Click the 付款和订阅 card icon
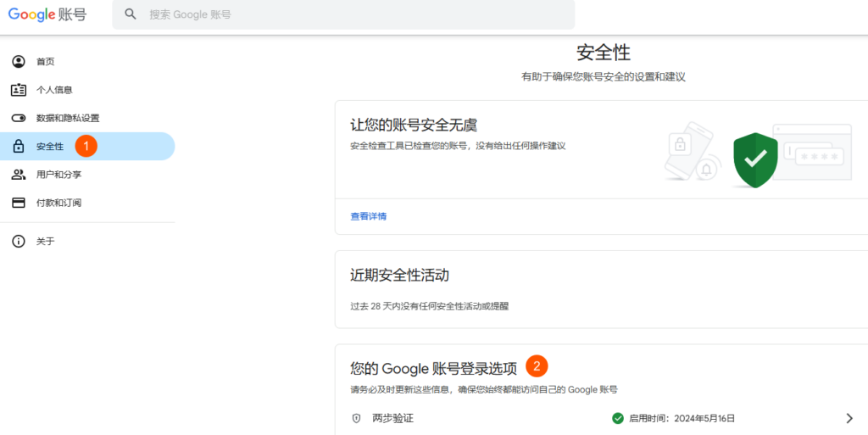The width and height of the screenshot is (868, 435). click(x=19, y=203)
